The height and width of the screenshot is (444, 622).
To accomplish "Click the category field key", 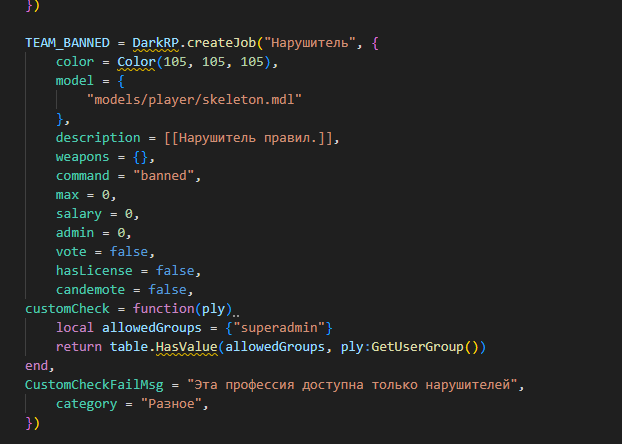I will pyautogui.click(x=86, y=404).
